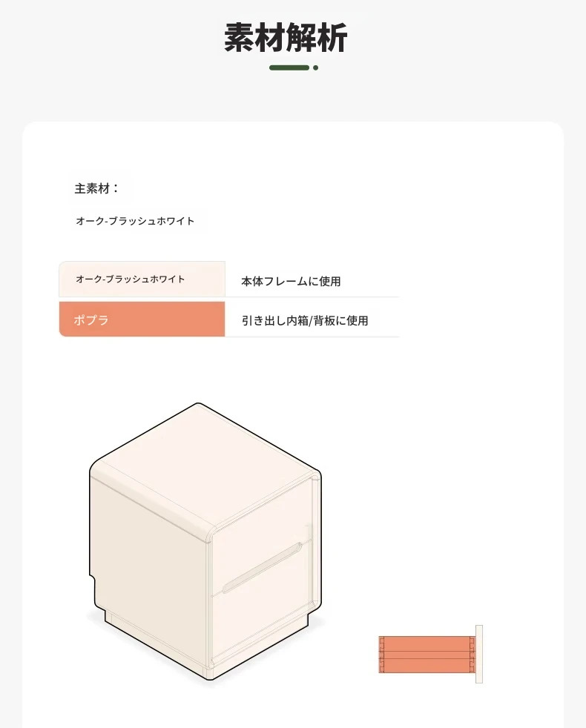Image resolution: width=586 pixels, height=728 pixels.
Task: Click the cabinet's left side panel
Action: [148, 563]
